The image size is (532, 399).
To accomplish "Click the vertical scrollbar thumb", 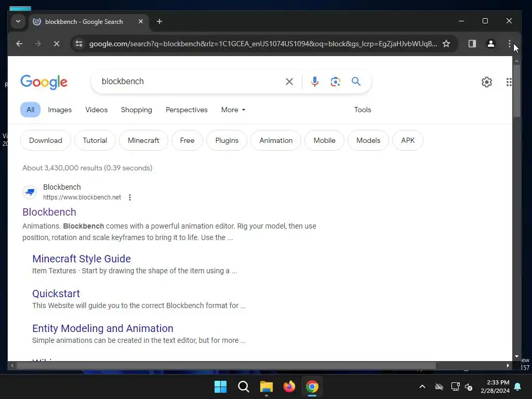I will click(x=516, y=90).
